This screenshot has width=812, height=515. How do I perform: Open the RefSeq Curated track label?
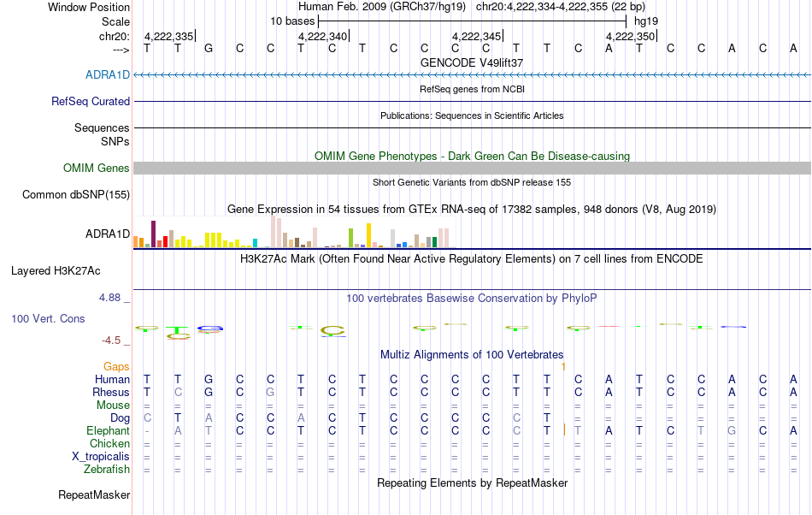[x=90, y=101]
